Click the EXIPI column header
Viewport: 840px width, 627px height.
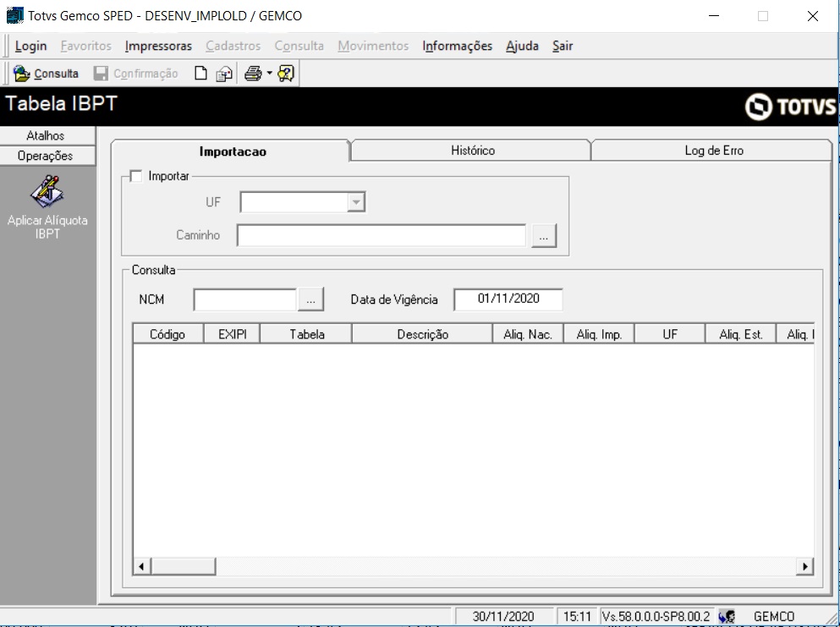pos(232,334)
